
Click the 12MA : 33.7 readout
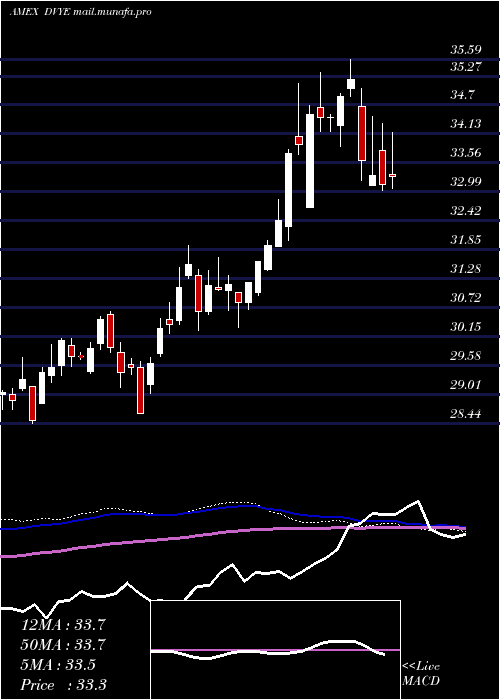63,625
